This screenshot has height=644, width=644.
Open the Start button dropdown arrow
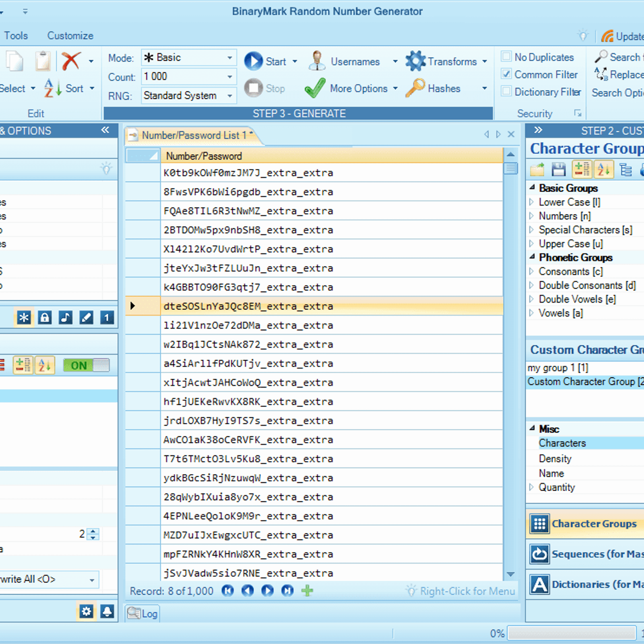(x=295, y=62)
